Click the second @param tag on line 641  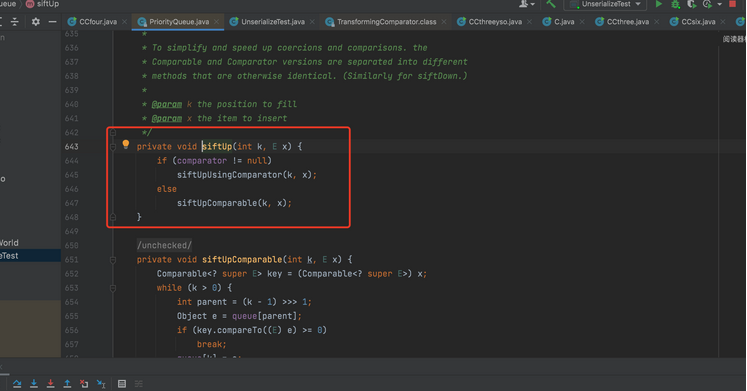[167, 118]
